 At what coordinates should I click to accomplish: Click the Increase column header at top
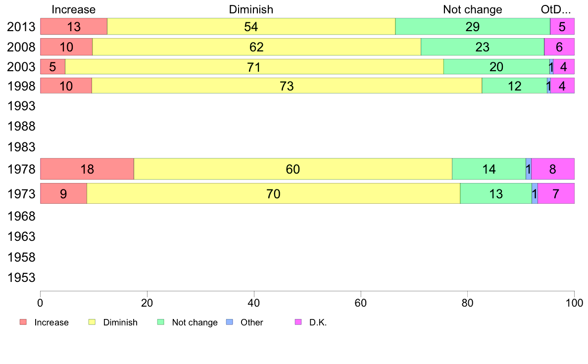pos(73,9)
